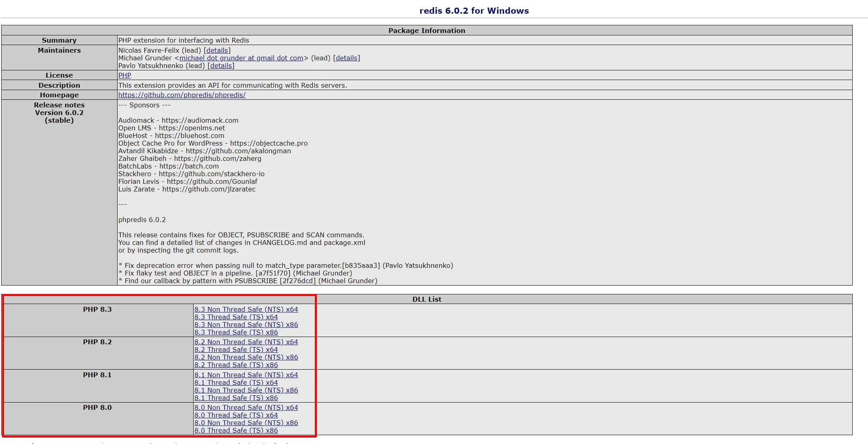This screenshot has width=868, height=444.
Task: Download 8.1 Thread Safe (TS) x86
Action: [x=236, y=398]
